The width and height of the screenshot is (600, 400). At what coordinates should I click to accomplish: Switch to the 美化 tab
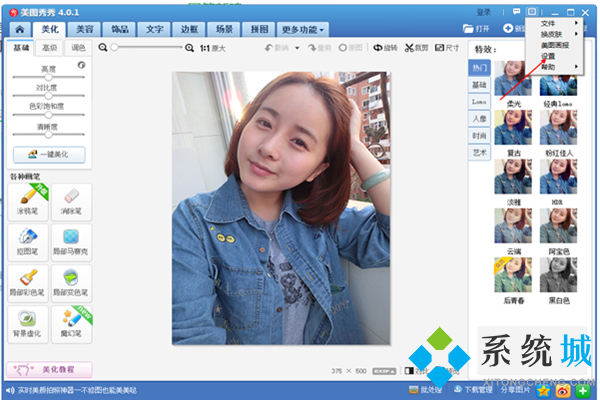[x=50, y=29]
